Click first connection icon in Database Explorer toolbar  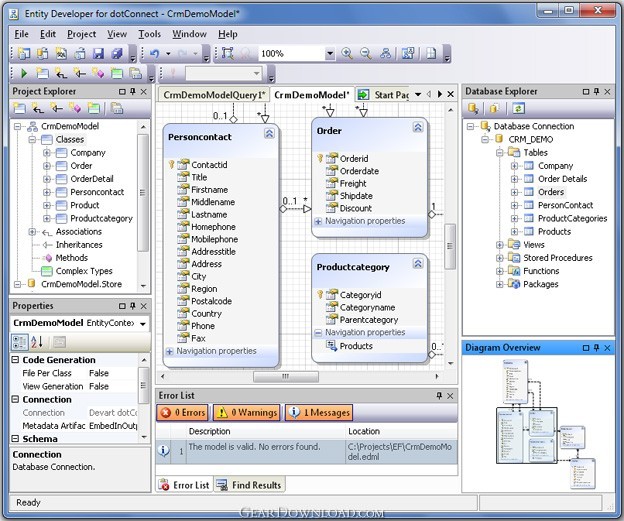(x=473, y=108)
